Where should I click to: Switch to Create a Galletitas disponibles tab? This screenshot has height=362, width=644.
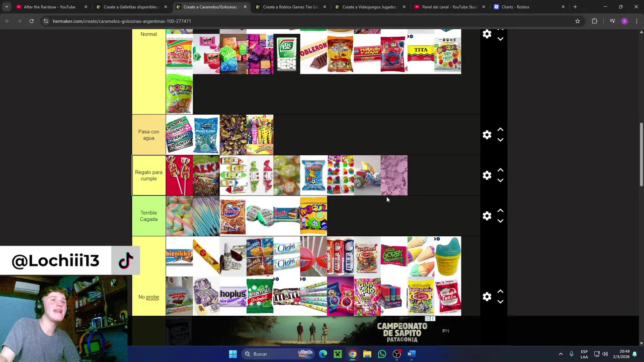click(131, 7)
